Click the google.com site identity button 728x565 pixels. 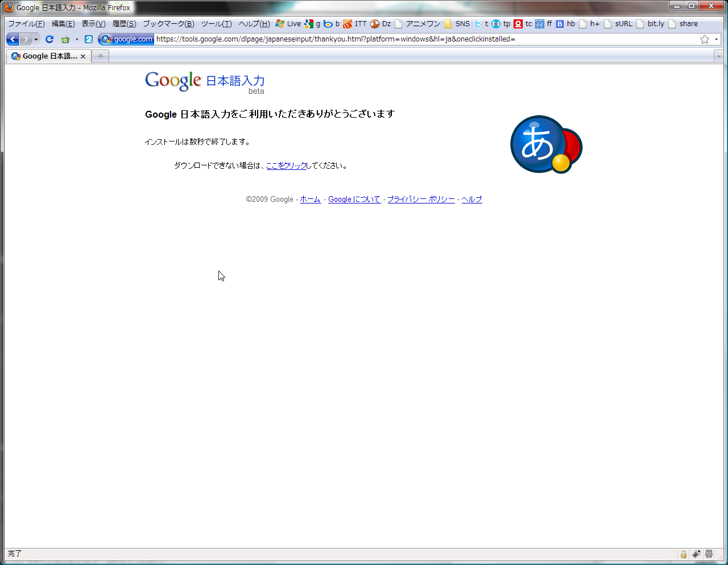(x=126, y=39)
